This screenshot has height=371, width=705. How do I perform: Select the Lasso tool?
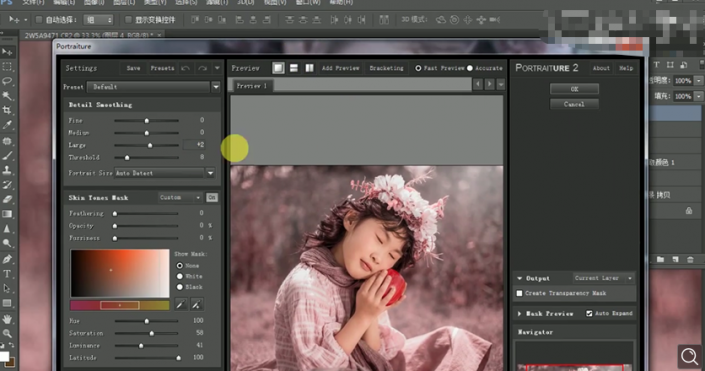[7, 81]
